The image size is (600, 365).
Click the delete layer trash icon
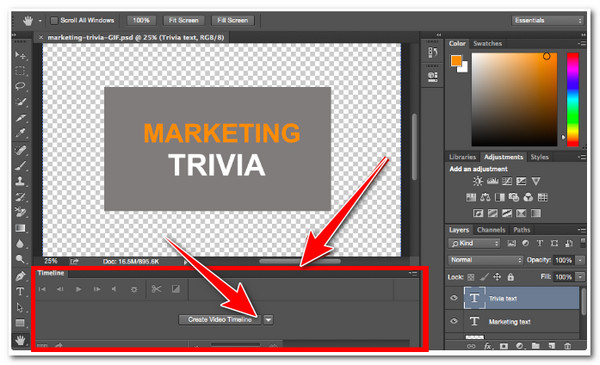(x=567, y=346)
